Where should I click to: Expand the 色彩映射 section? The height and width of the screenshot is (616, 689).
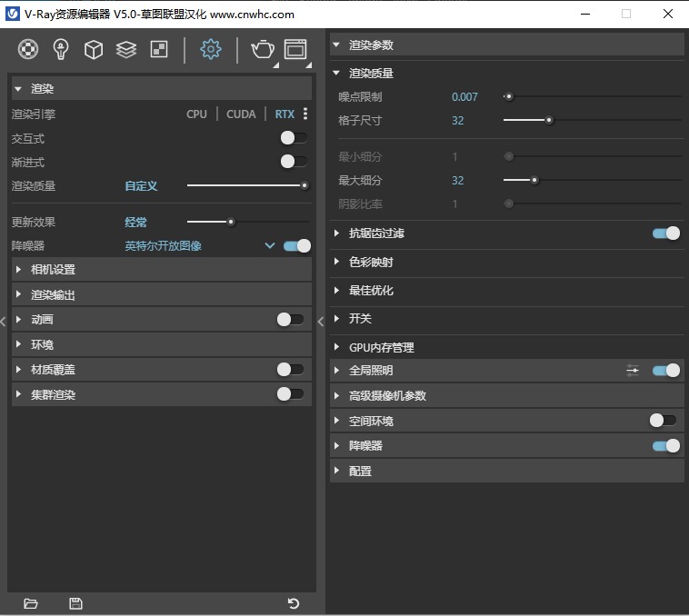coord(371,263)
